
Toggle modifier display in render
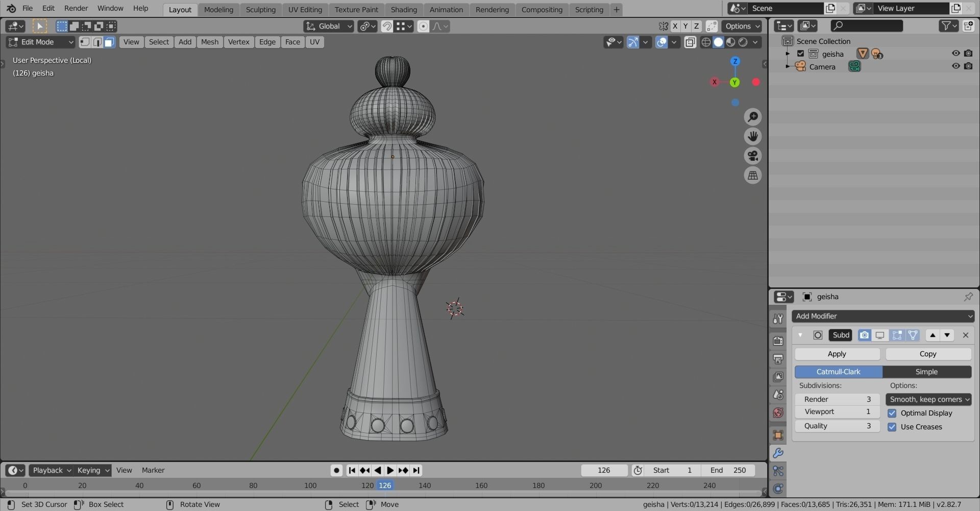pos(864,335)
